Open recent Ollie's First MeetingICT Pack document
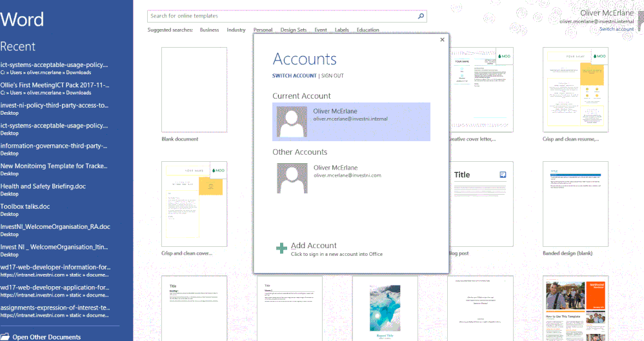The width and height of the screenshot is (644, 341). (55, 89)
